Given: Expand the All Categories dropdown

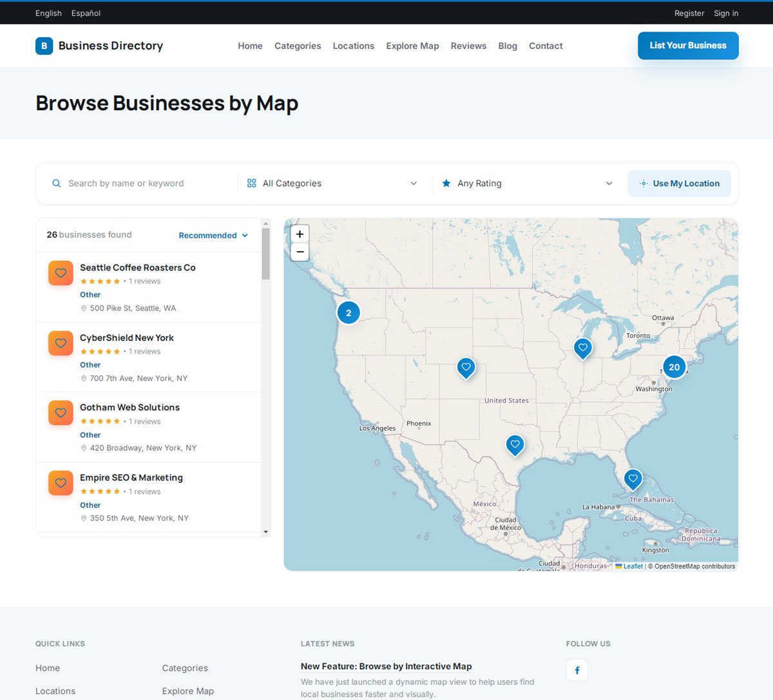Looking at the screenshot, I should (x=332, y=184).
